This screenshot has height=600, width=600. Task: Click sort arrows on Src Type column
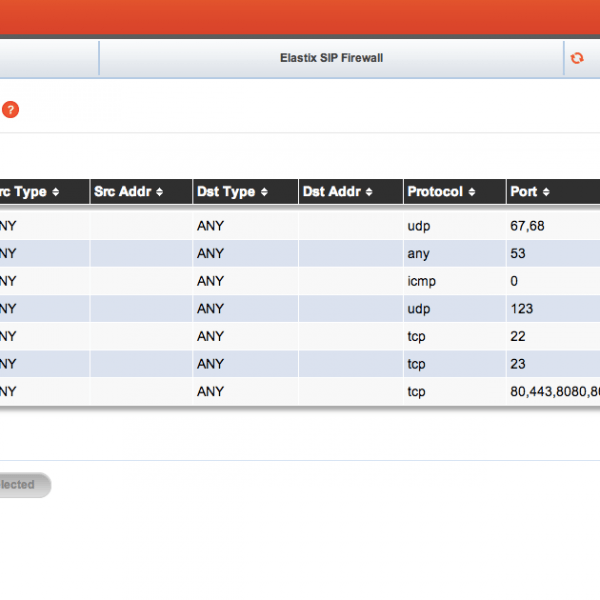point(56,192)
